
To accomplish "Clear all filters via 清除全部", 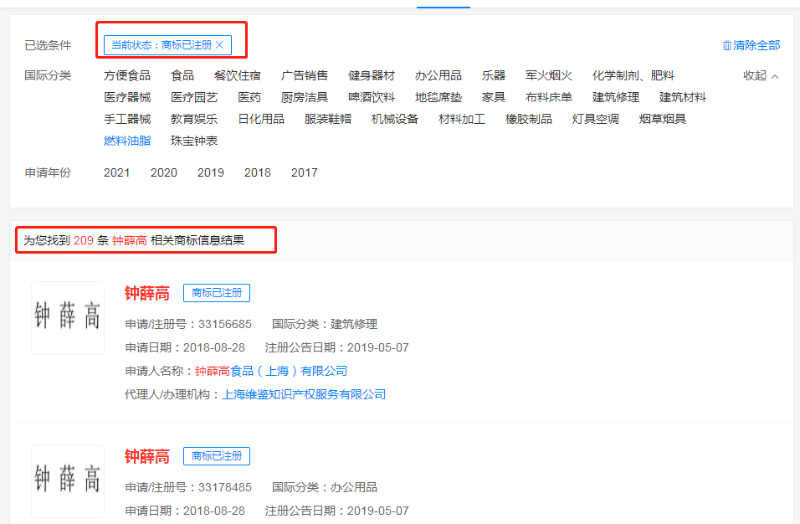I will click(756, 45).
